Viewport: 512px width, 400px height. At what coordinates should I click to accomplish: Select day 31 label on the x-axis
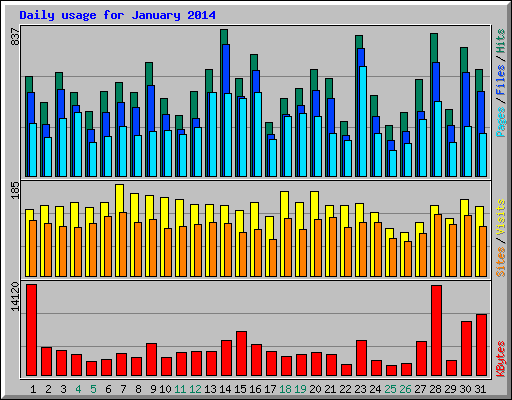click(x=480, y=389)
